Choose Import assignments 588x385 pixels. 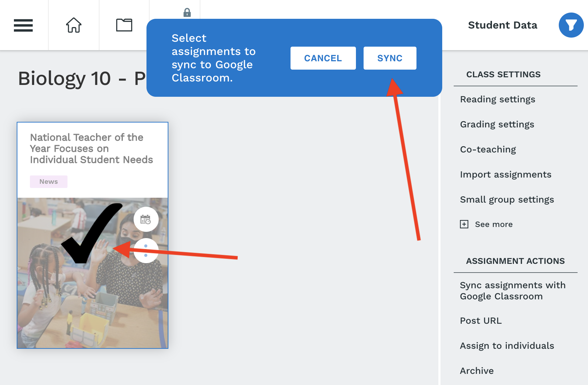click(506, 175)
